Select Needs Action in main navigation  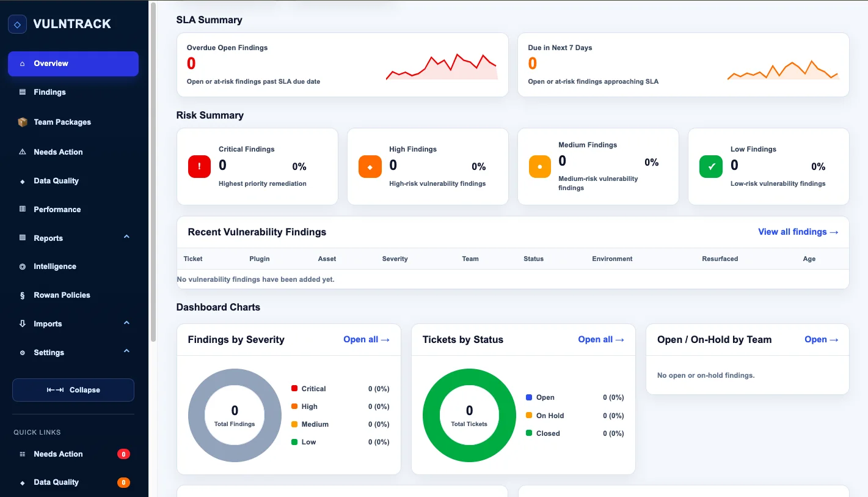click(73, 152)
